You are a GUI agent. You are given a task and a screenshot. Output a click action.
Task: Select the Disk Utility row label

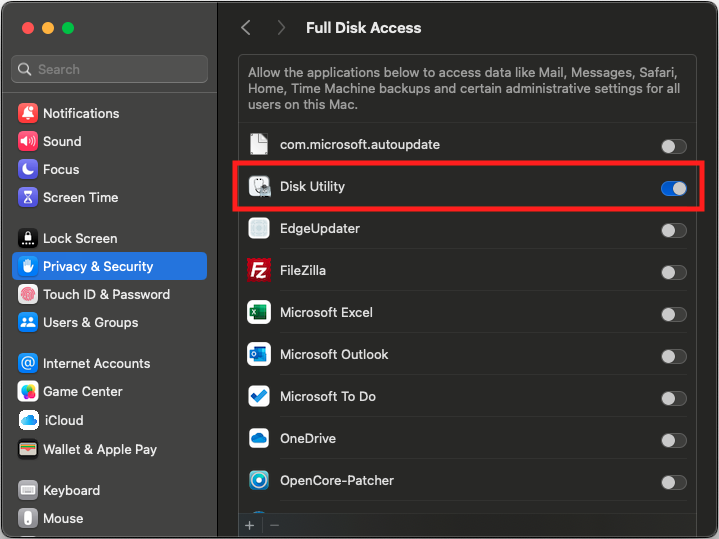click(x=312, y=187)
